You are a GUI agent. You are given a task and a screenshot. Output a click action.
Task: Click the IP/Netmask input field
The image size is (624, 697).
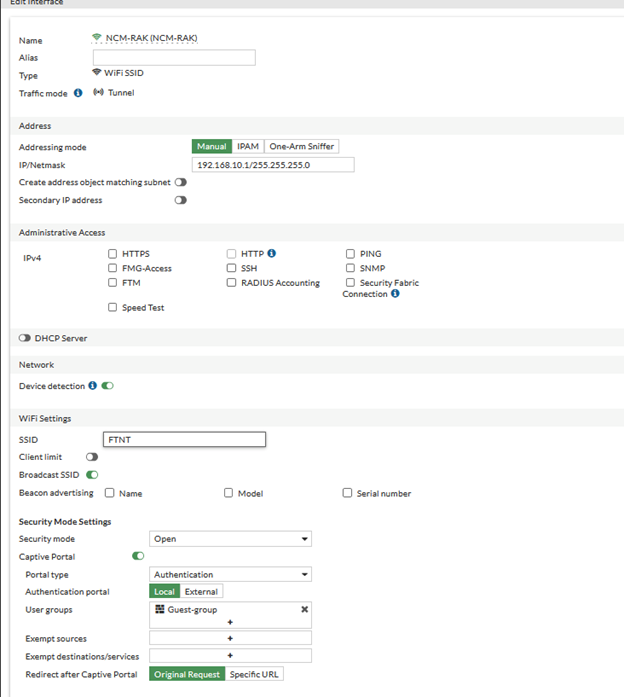272,165
